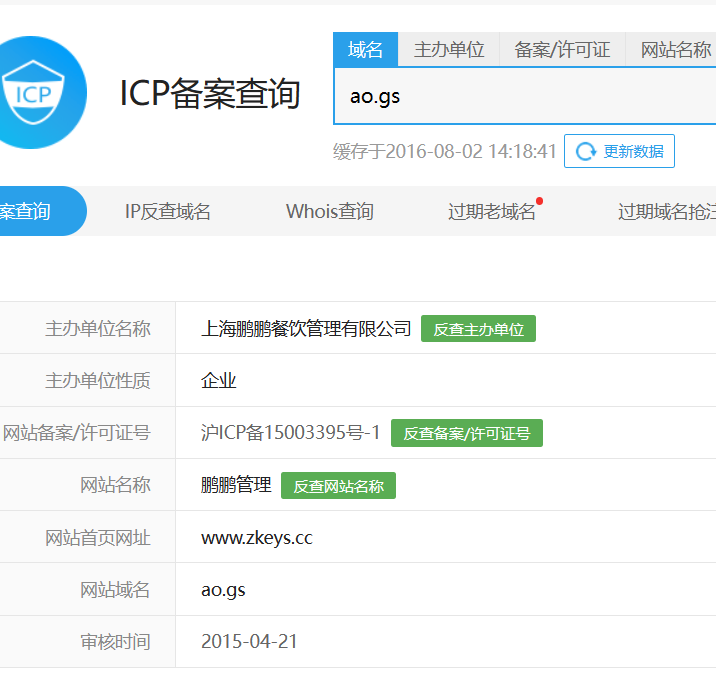Open 过期老域名 navigation item
Screen dimensions: 716x690
491,211
